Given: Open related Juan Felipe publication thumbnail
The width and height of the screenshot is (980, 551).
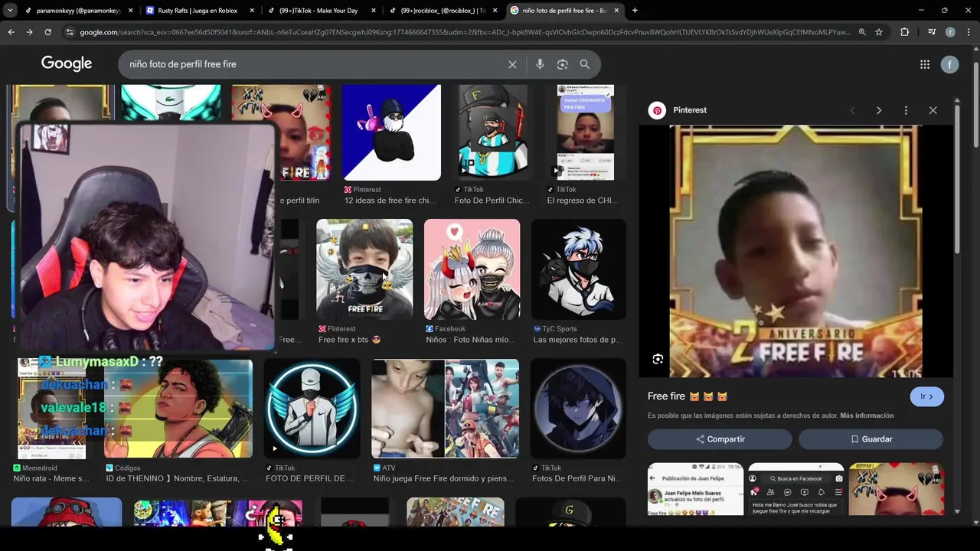Looking at the screenshot, I should (695, 489).
